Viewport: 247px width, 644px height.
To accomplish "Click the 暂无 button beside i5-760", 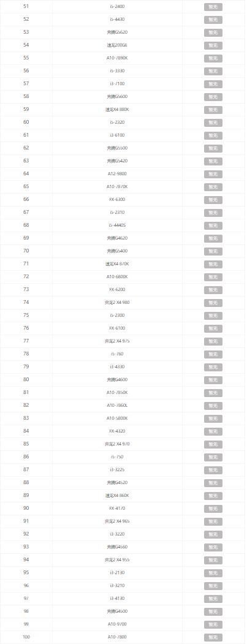I will coord(213,354).
